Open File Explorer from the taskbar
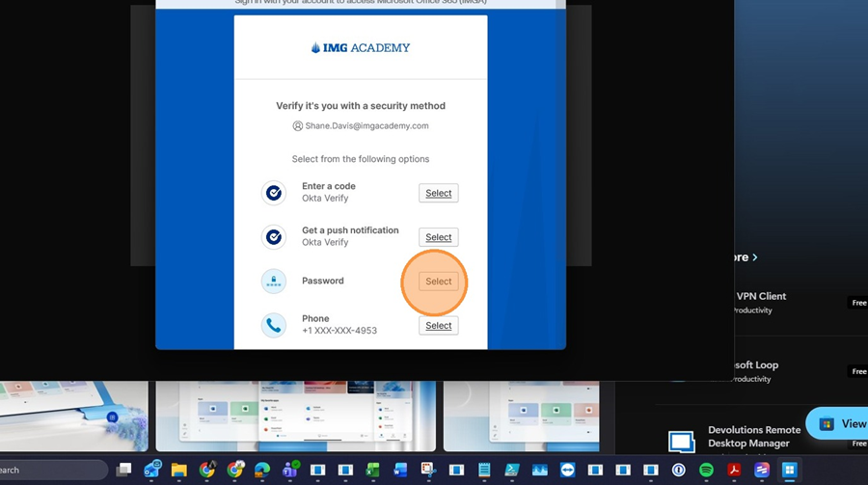The width and height of the screenshot is (868, 485). point(179,470)
